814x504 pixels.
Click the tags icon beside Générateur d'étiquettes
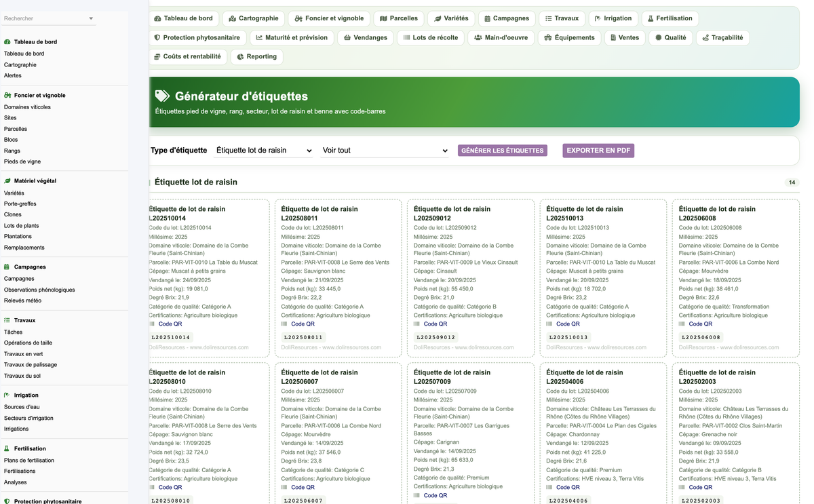point(162,96)
